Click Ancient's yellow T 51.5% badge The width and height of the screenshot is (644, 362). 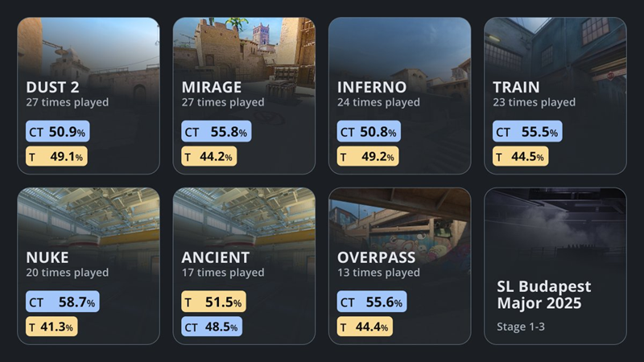pos(213,302)
